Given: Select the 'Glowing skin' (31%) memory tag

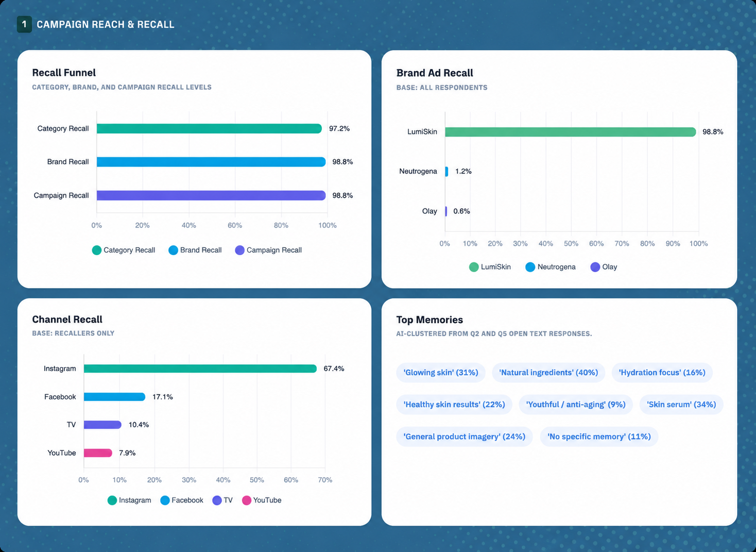Looking at the screenshot, I should (x=441, y=373).
